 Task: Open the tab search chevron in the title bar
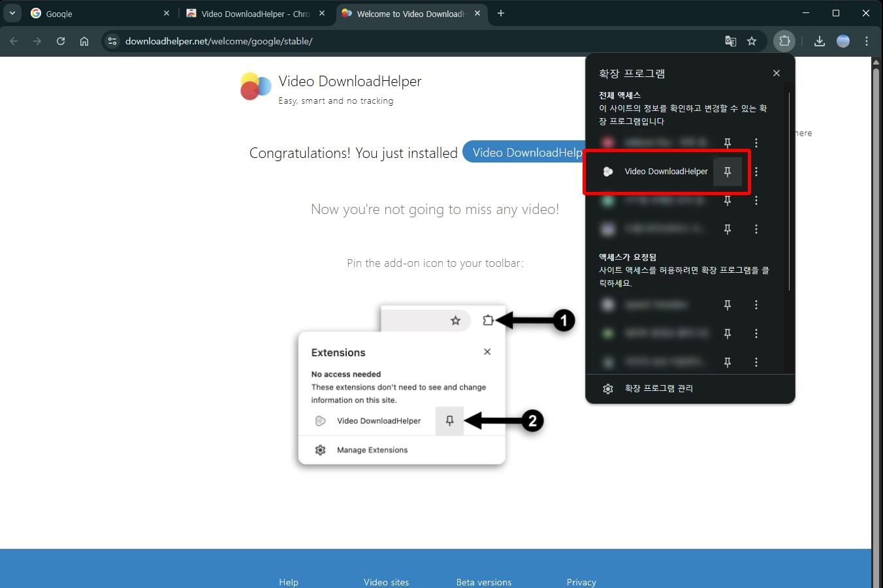pos(12,13)
